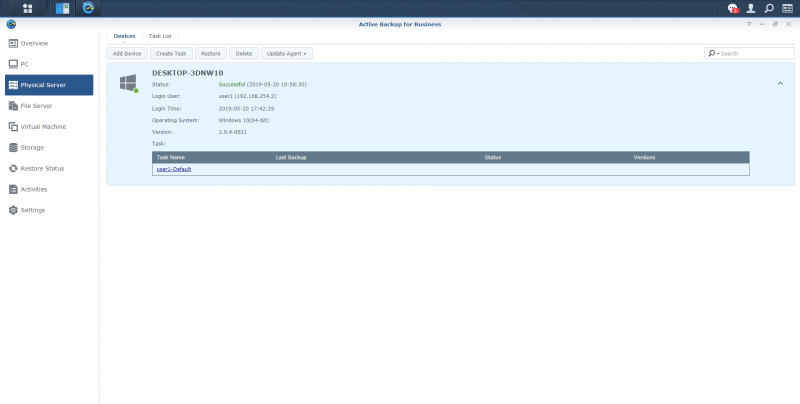Click the Restore Status refresh icon
800x404 pixels.
coord(13,168)
